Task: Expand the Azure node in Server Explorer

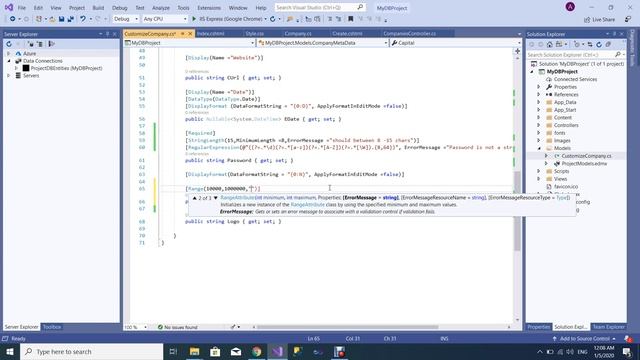Action: [x=9, y=53]
